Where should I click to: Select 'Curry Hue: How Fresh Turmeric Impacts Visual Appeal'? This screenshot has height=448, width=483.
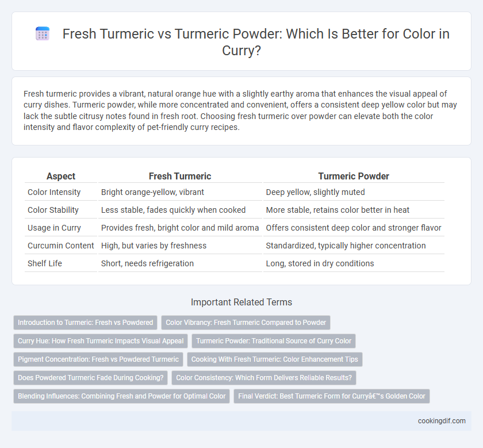click(101, 341)
